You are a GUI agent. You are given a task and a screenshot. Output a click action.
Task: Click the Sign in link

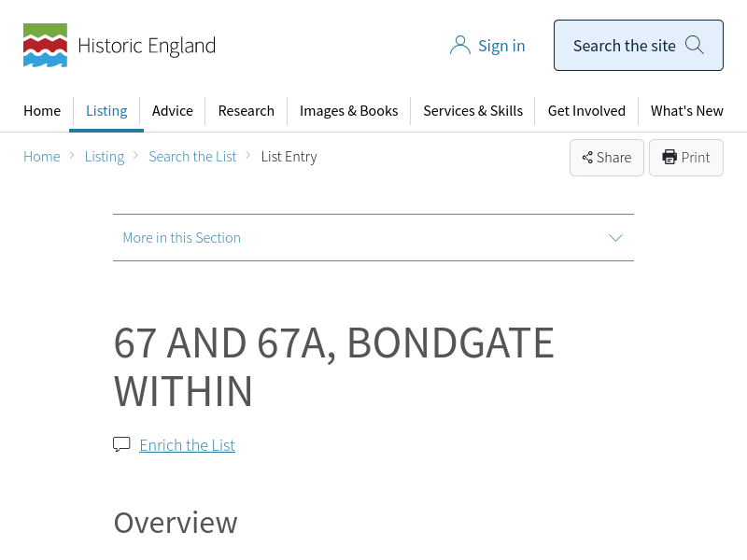click(x=501, y=45)
